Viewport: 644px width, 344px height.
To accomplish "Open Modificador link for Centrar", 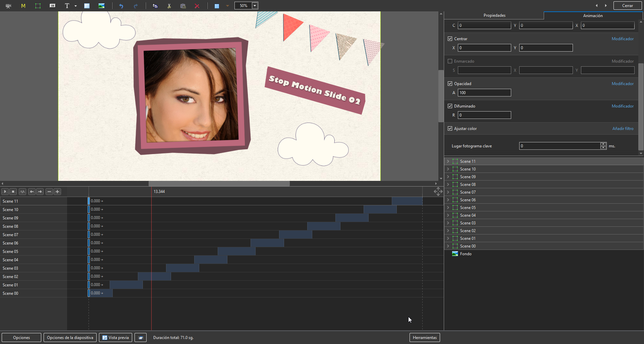I will 623,39.
